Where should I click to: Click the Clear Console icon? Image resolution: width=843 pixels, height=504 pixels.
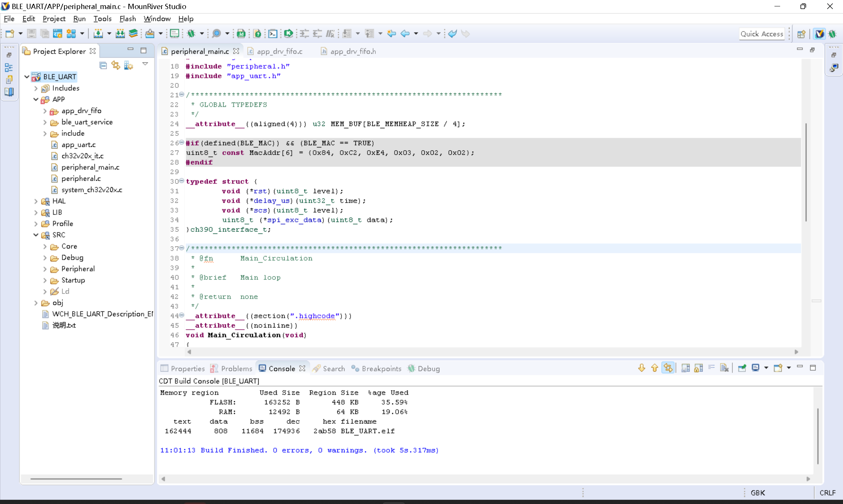724,368
